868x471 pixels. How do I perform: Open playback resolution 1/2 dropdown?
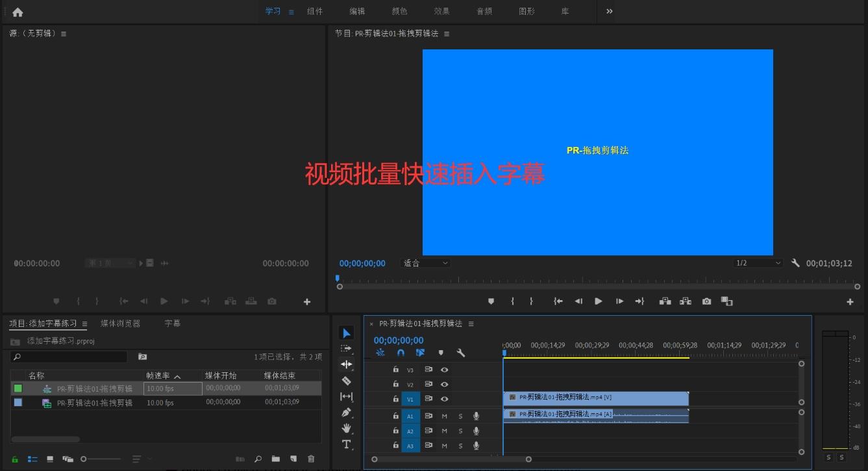pyautogui.click(x=758, y=263)
